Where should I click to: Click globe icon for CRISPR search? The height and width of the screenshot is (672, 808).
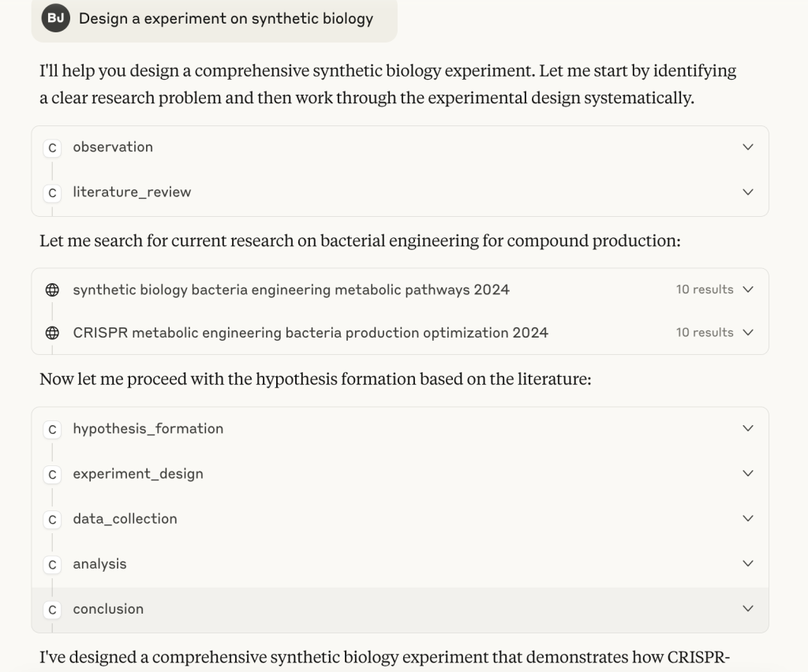tap(52, 333)
